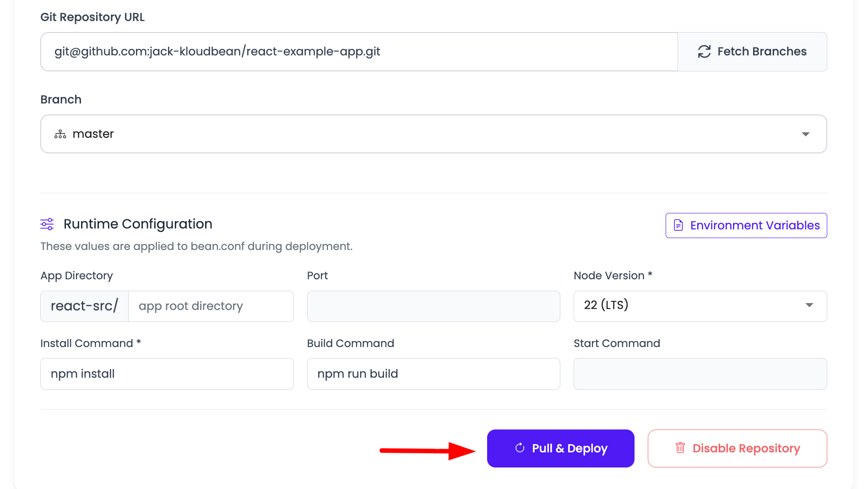Edit the Build Command field
The width and height of the screenshot is (868, 489).
point(434,374)
